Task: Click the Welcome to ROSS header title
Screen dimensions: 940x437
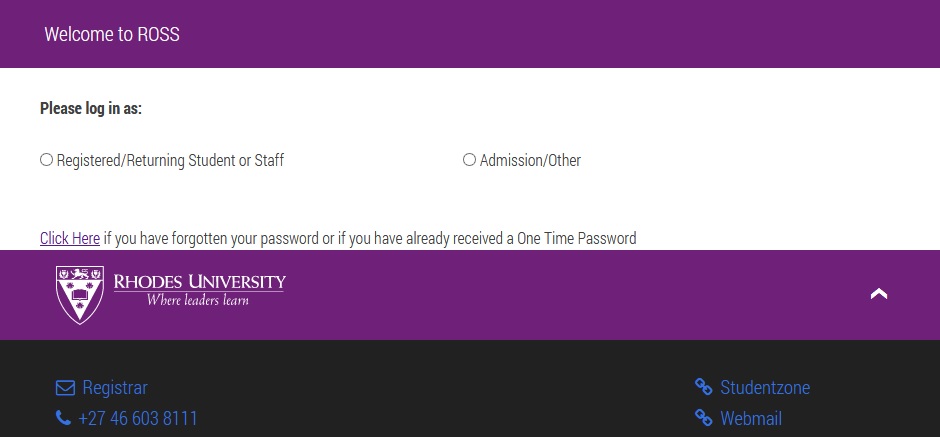Action: [x=112, y=34]
